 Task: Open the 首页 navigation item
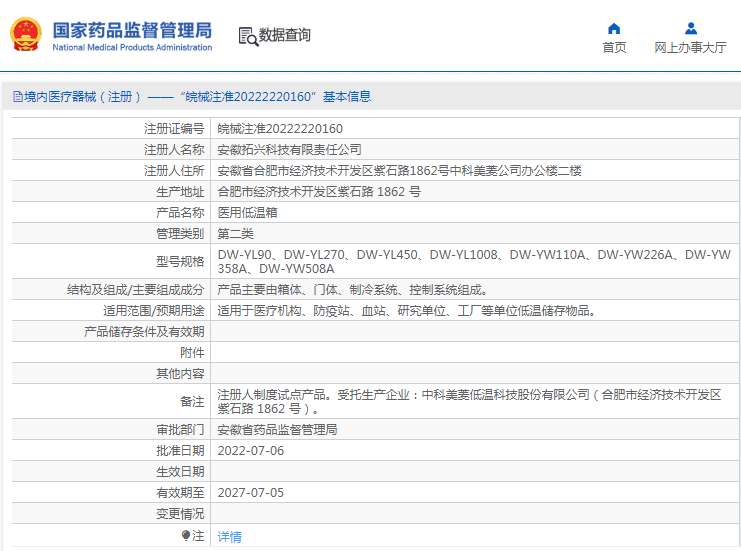(x=614, y=47)
